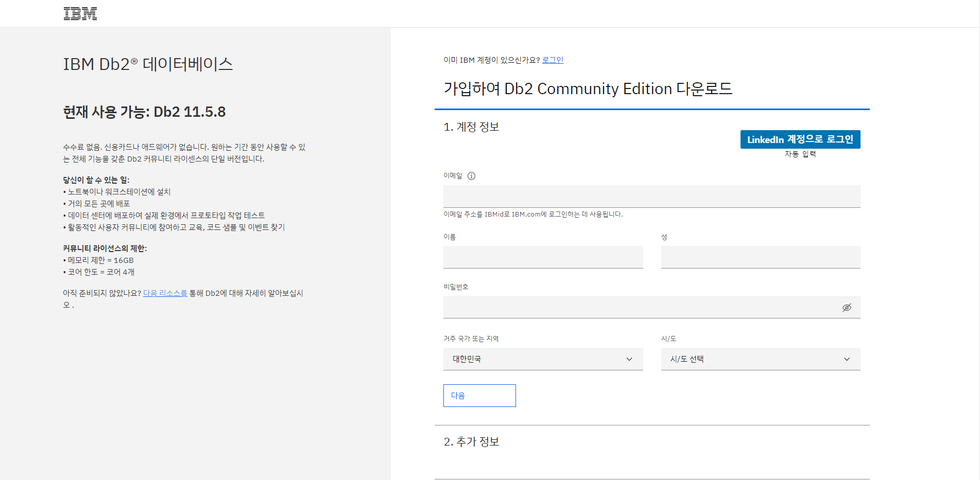Click the 당신이 할 수 있는 일: heading

[x=96, y=180]
